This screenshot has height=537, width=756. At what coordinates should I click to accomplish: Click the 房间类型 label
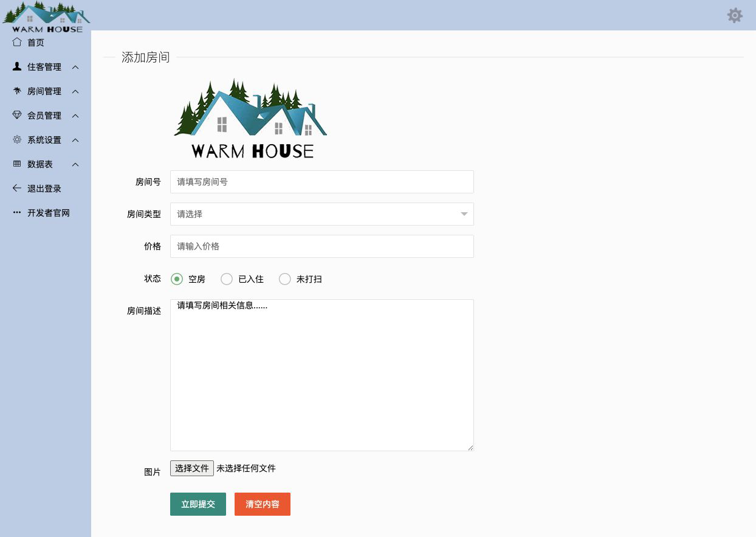click(x=144, y=214)
